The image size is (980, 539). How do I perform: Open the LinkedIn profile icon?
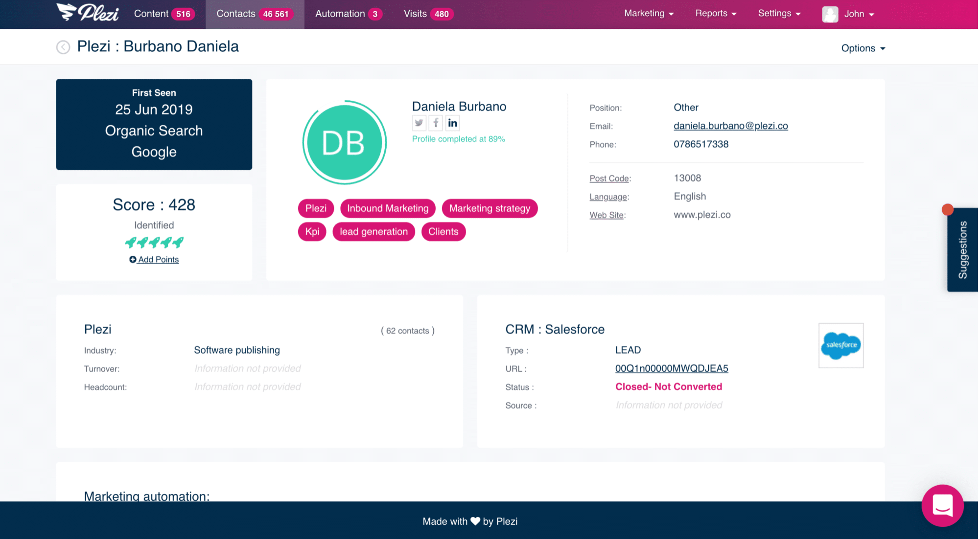tap(452, 123)
